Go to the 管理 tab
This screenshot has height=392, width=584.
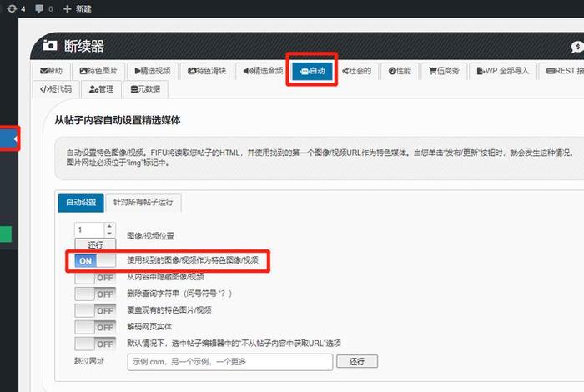click(101, 89)
